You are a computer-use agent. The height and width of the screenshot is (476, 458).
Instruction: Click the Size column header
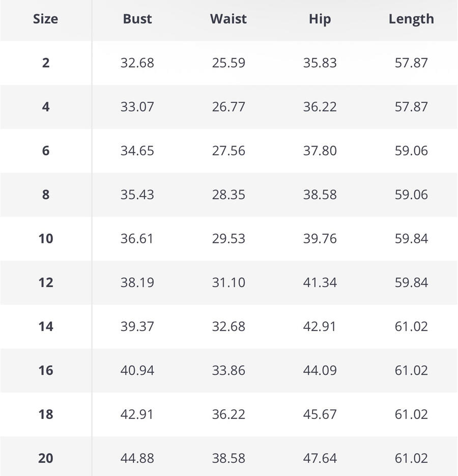(45, 19)
